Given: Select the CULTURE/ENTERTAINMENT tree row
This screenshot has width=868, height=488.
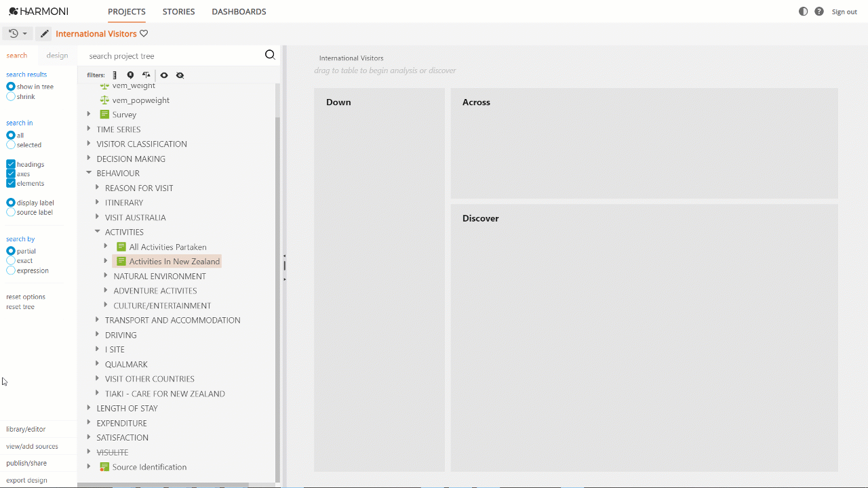Looking at the screenshot, I should tap(162, 306).
